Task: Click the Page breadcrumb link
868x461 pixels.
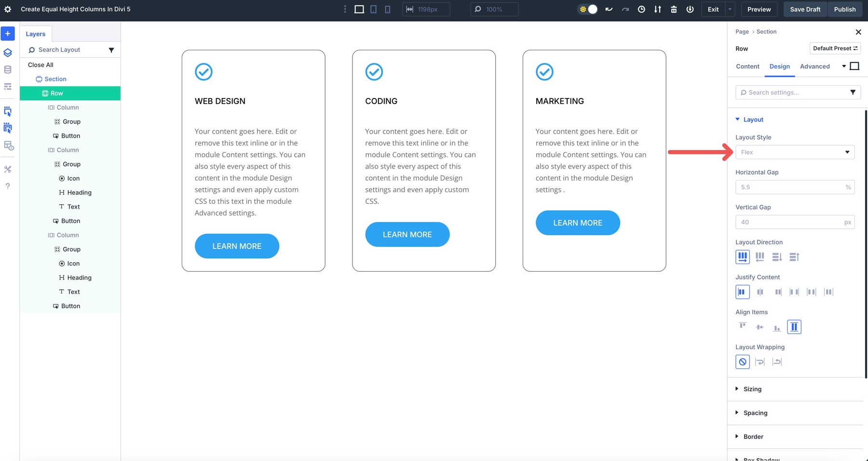Action: (742, 32)
